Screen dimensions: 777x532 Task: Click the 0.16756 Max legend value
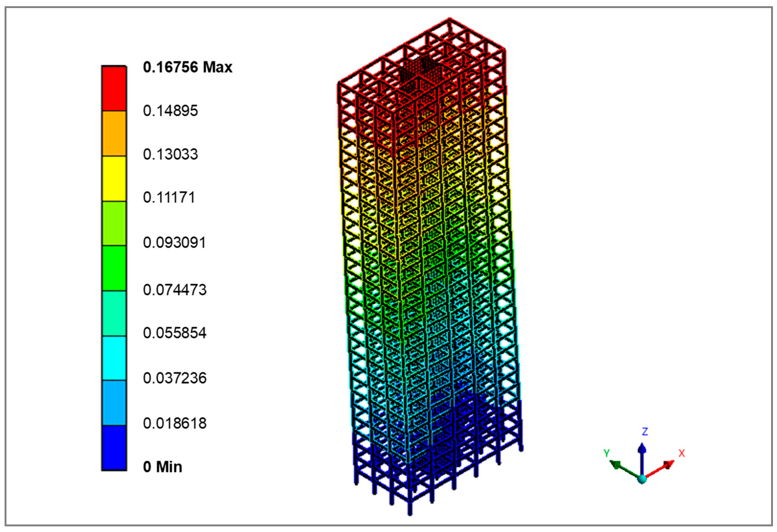[x=188, y=67]
